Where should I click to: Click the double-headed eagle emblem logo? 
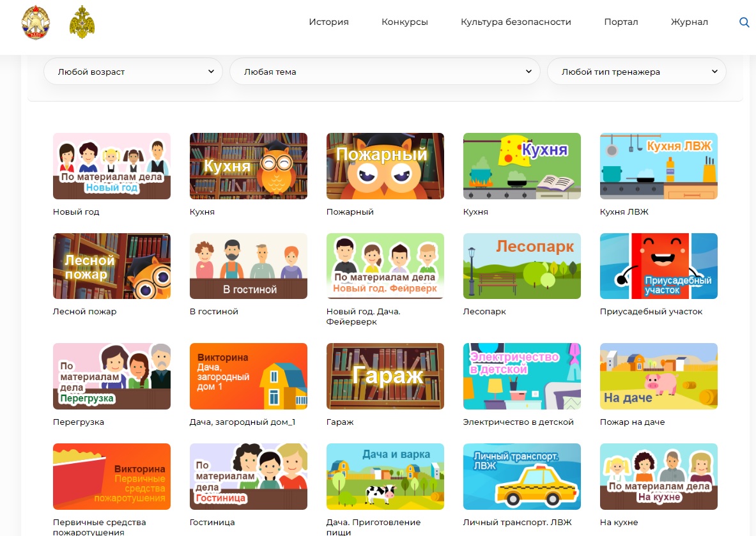click(82, 22)
